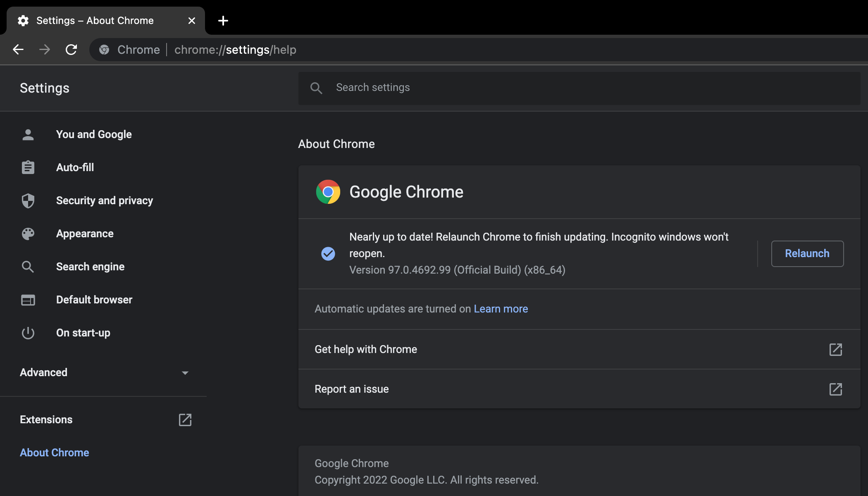The height and width of the screenshot is (496, 868).
Task: Expand the Default browser section
Action: [94, 299]
